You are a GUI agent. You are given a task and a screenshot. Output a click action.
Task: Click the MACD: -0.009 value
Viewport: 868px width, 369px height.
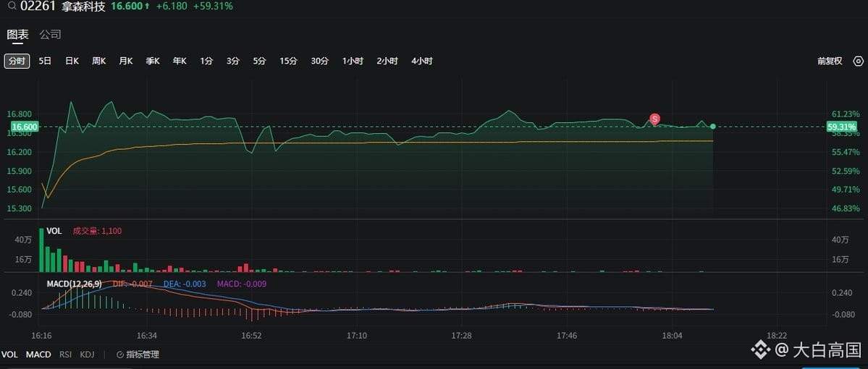241,284
